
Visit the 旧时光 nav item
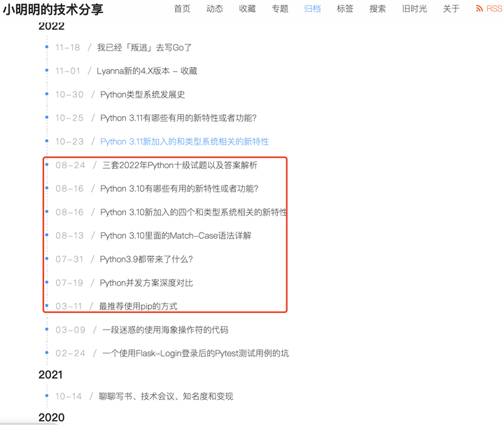pos(414,8)
